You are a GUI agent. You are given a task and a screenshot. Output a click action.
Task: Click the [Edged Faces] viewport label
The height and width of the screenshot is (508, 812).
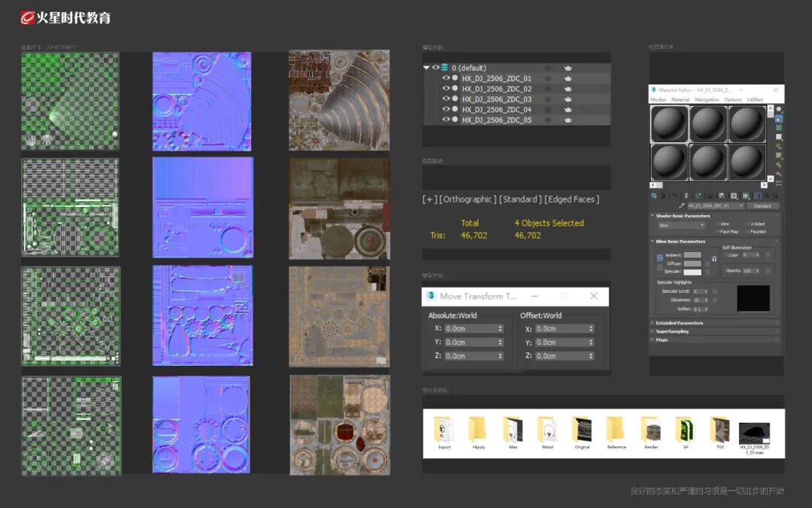(571, 199)
